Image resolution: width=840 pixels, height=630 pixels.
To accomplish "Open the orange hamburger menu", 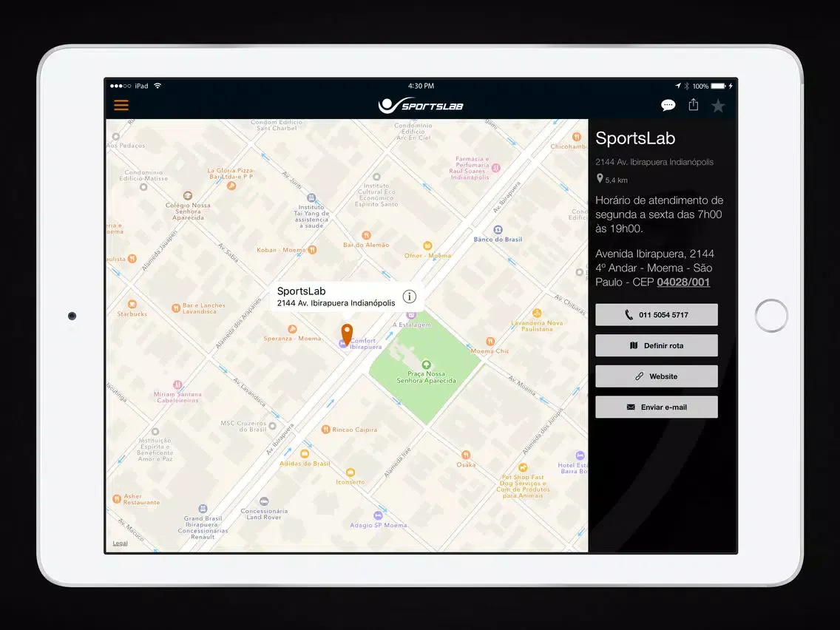I will (121, 105).
